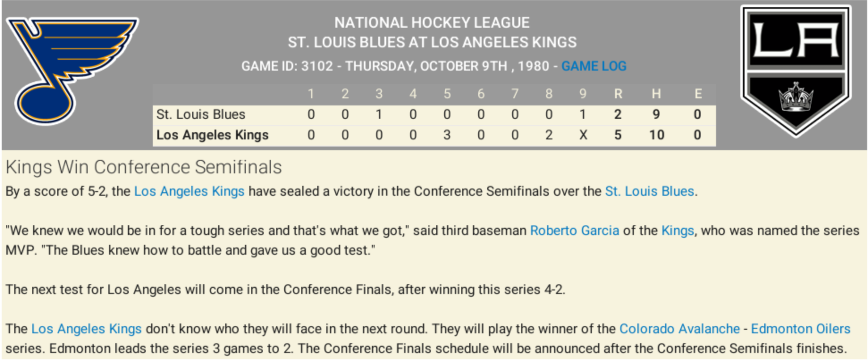Click the Kings' hits total of 10
The height and width of the screenshot is (361, 868).
656,135
